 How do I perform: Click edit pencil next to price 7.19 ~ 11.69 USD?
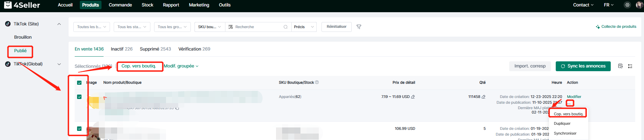413,97
